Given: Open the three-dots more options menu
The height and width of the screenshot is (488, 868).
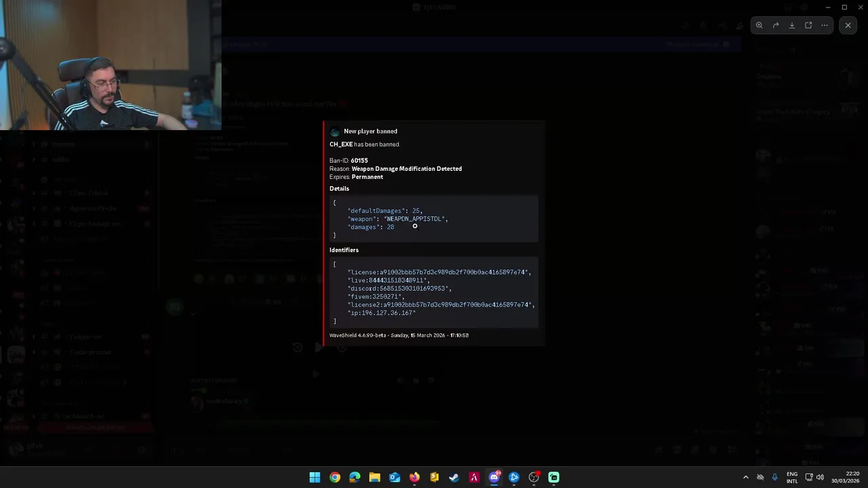Looking at the screenshot, I should pyautogui.click(x=825, y=25).
